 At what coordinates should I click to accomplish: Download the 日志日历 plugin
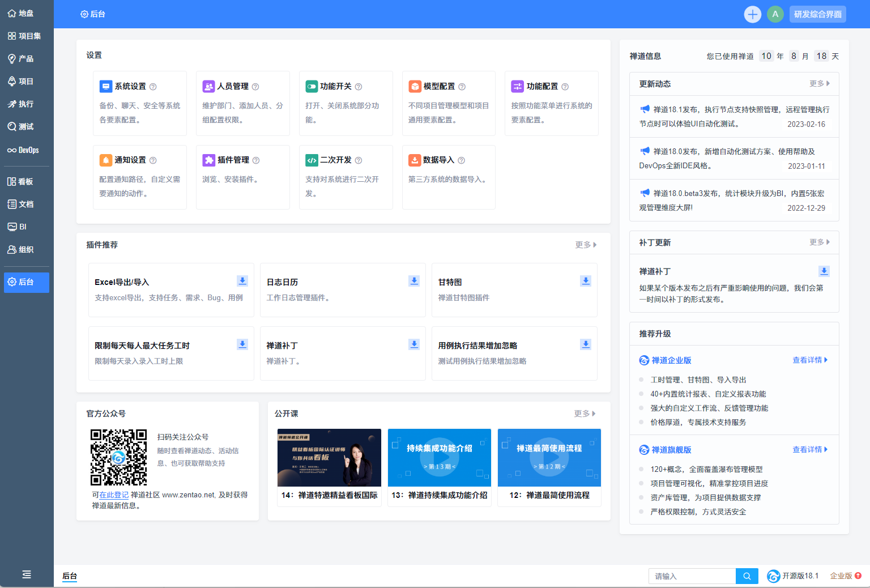[414, 281]
